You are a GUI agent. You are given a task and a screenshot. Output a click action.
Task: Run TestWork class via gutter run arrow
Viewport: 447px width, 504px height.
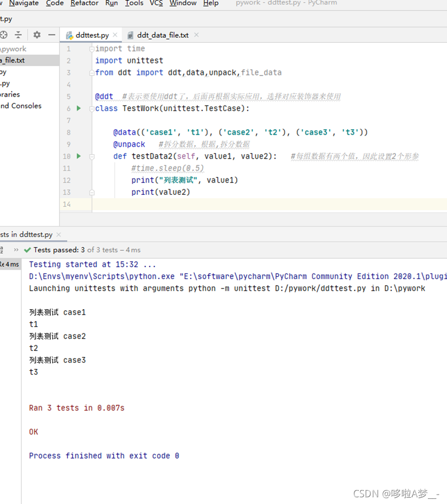click(79, 109)
